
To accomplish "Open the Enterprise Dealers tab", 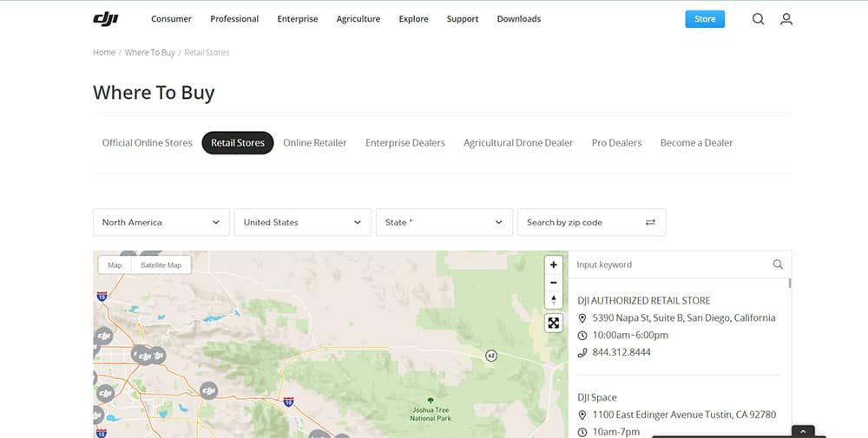I will click(x=404, y=143).
